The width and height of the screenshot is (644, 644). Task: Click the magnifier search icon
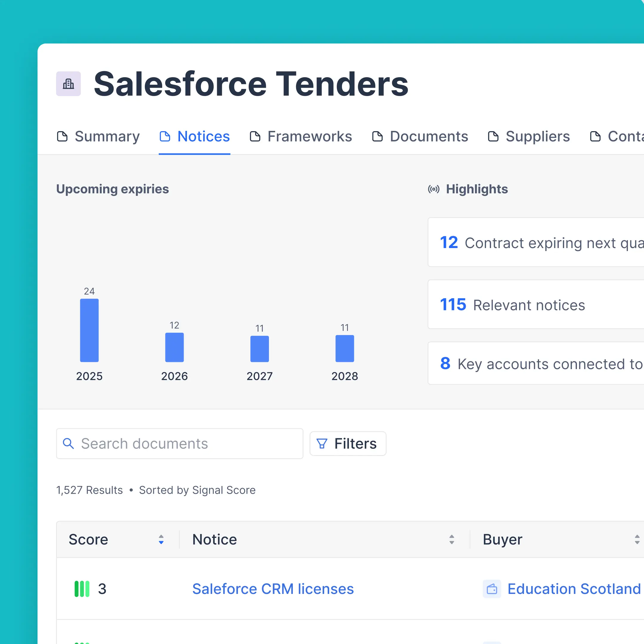(x=68, y=444)
